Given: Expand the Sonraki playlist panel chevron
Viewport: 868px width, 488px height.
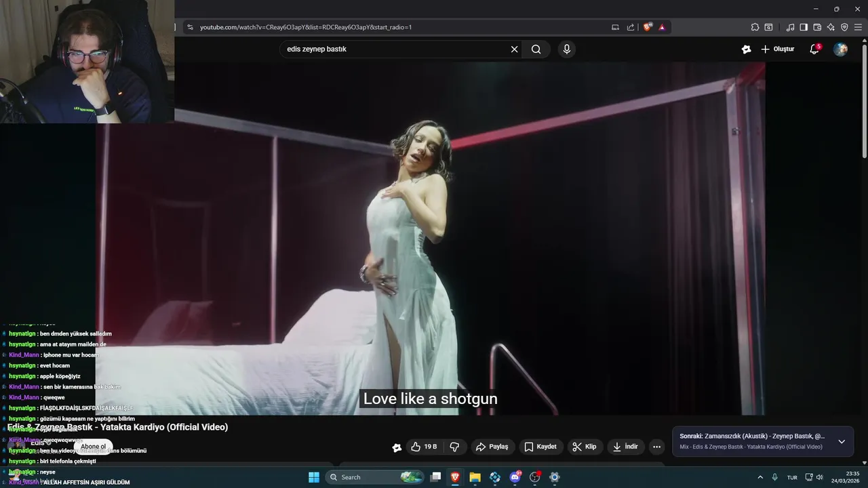Looking at the screenshot, I should (x=842, y=441).
